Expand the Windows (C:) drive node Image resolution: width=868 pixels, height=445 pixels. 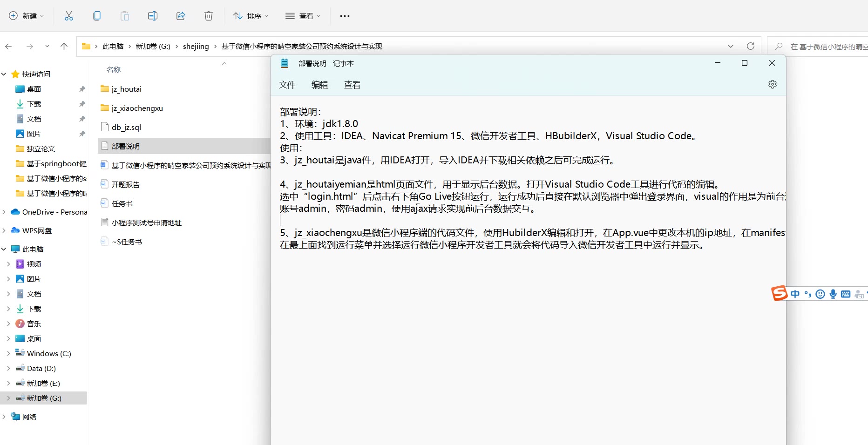click(8, 353)
